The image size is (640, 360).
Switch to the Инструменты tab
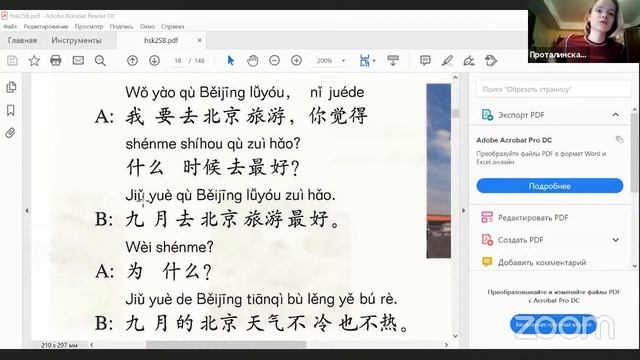(x=76, y=40)
